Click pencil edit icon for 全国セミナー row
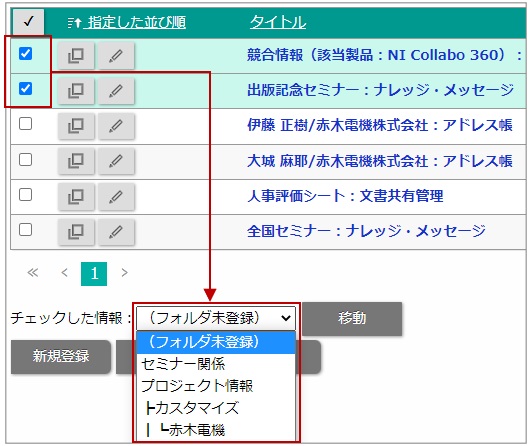Viewport: 530px width, 446px height. [x=116, y=231]
